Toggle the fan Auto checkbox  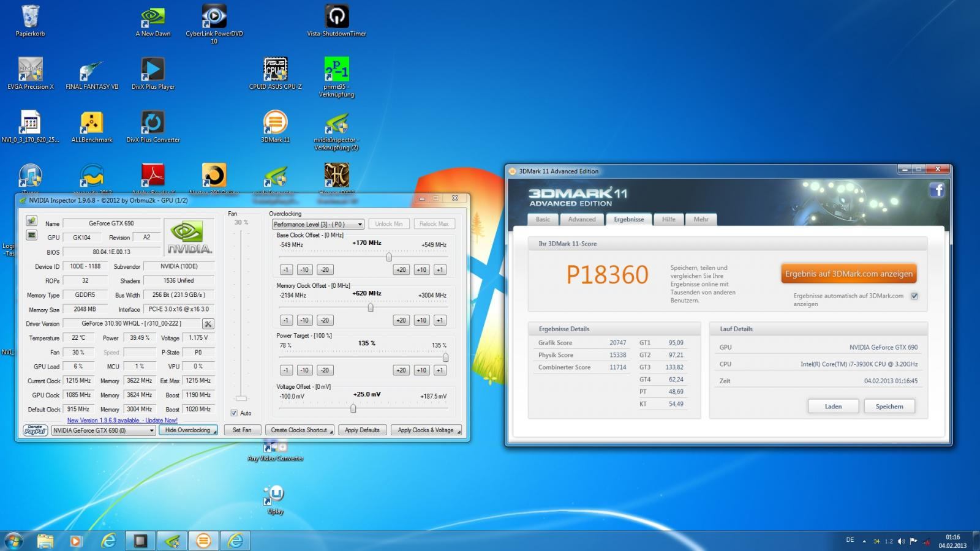[234, 413]
